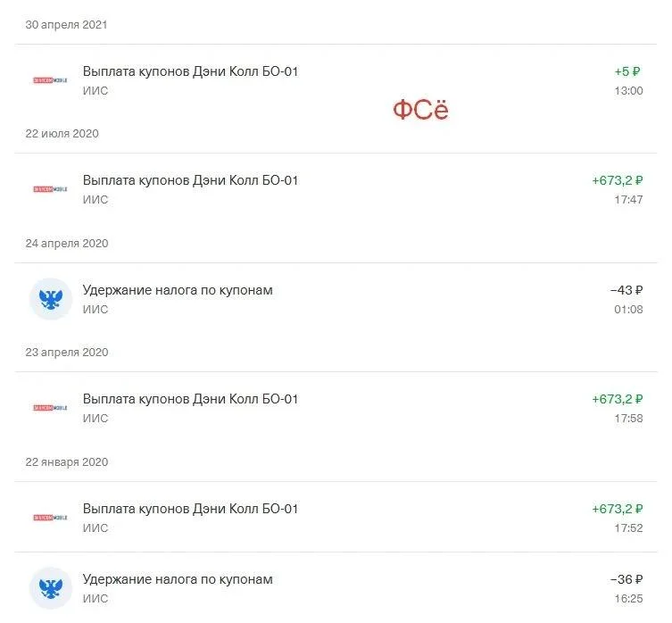Click Maxima Mobile logo on 22 января 2020
672x623 pixels.
[50, 518]
